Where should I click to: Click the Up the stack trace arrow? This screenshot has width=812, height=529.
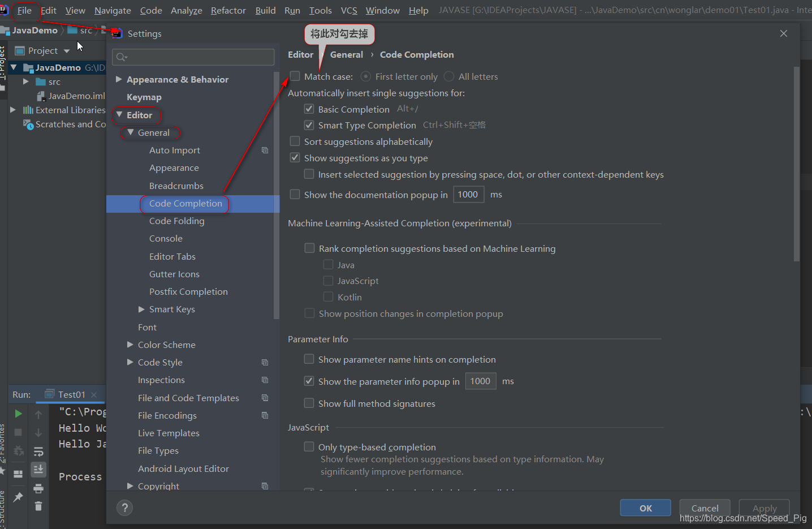pyautogui.click(x=38, y=415)
